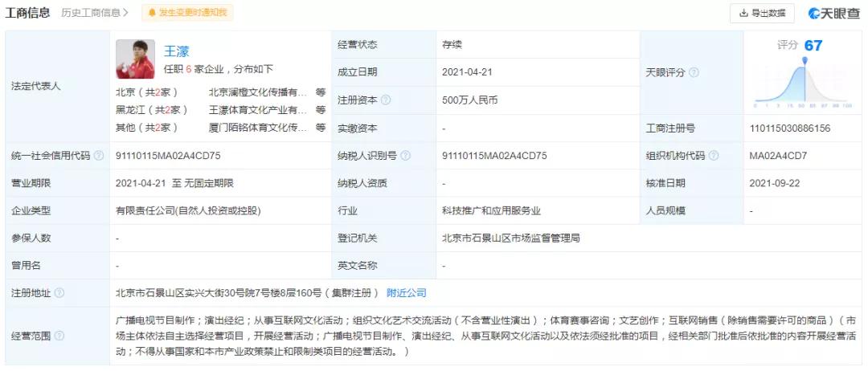
Task: Click the help icon beside 注册资本
Action: tap(386, 100)
